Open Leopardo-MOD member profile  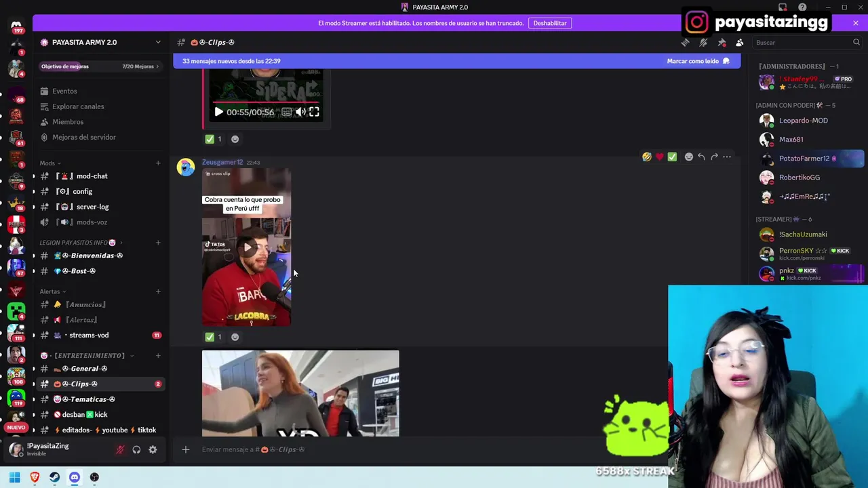810,121
